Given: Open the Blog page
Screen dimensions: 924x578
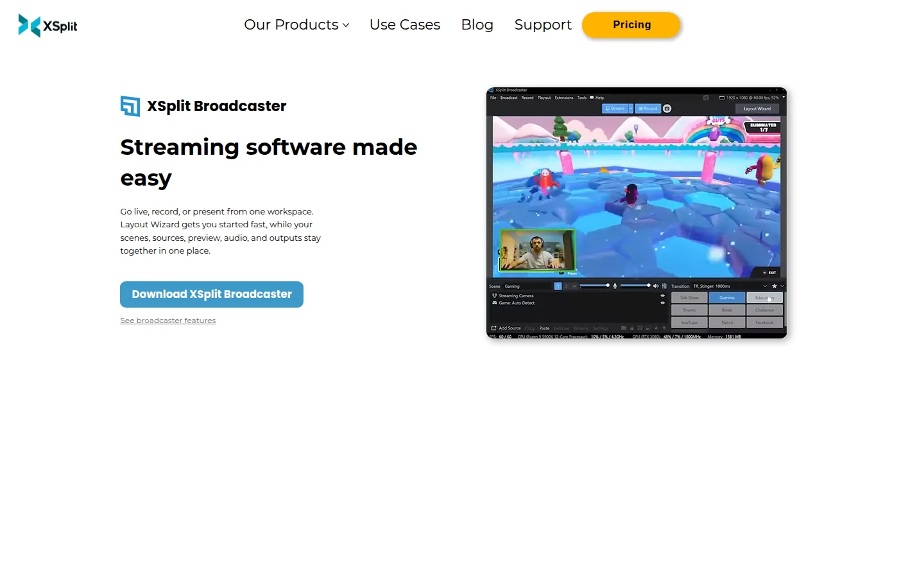Looking at the screenshot, I should [x=477, y=24].
